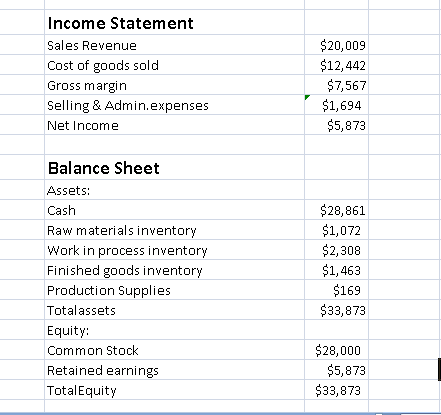Select the $28,861 cash value
441x415 pixels.
336,210
